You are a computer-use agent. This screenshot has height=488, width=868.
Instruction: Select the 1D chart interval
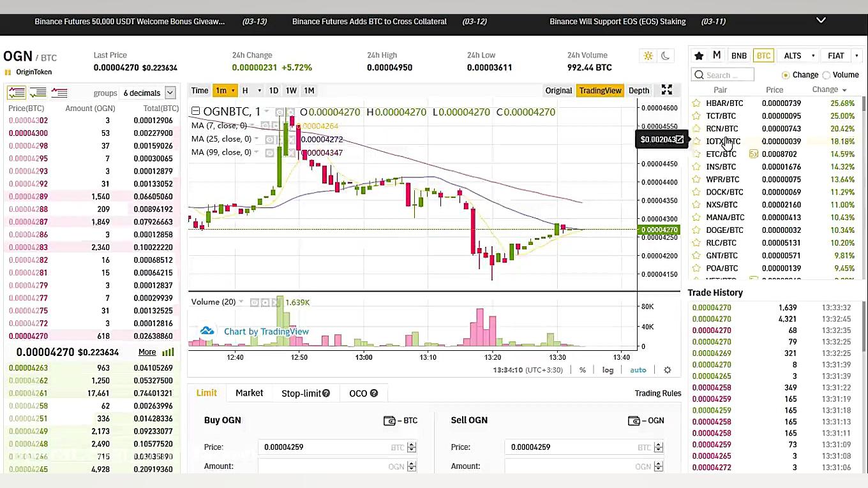pyautogui.click(x=273, y=91)
